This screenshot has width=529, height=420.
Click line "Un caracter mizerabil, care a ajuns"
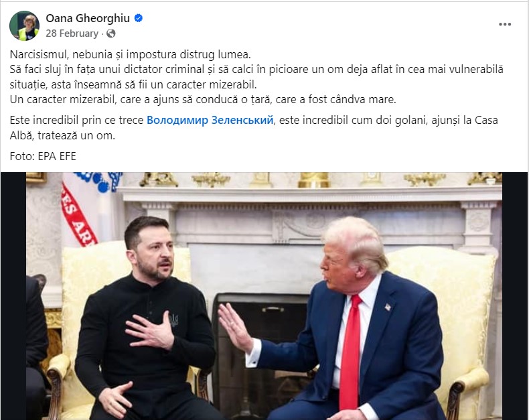(x=203, y=100)
